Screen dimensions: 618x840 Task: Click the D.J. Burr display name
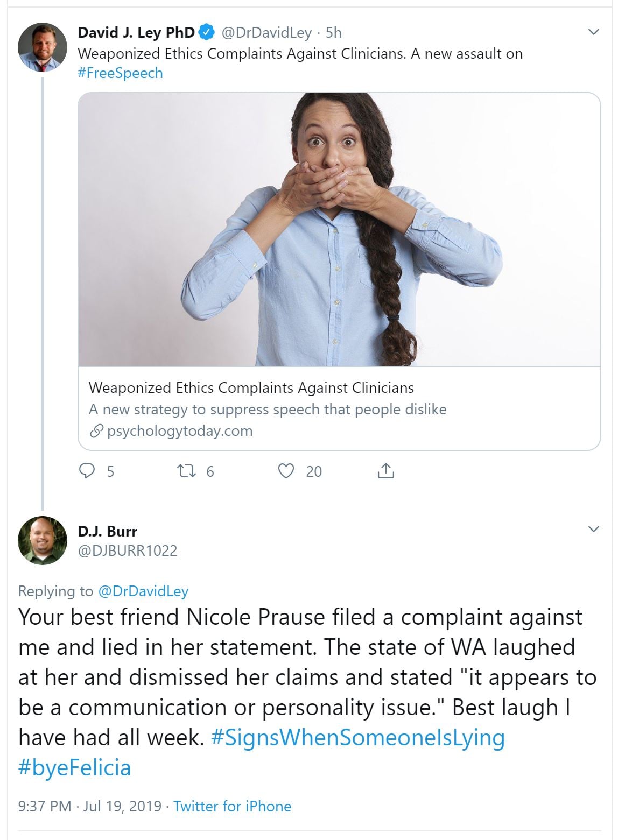(108, 531)
